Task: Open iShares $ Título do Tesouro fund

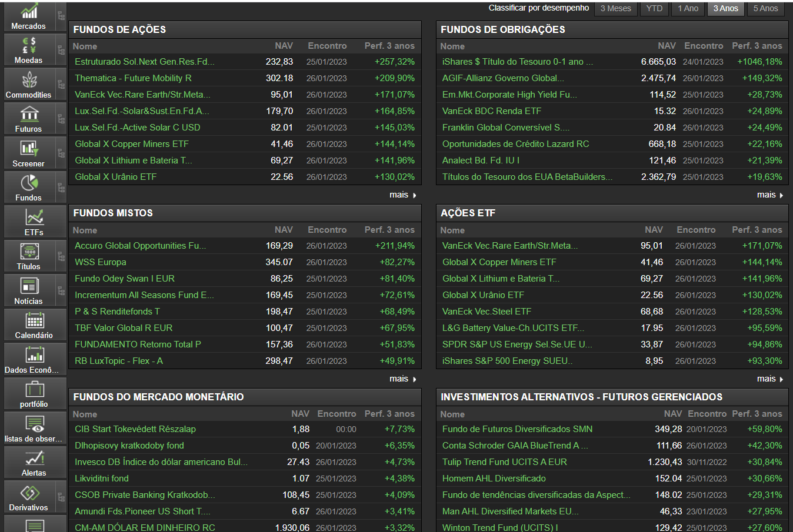Action: tap(518, 62)
